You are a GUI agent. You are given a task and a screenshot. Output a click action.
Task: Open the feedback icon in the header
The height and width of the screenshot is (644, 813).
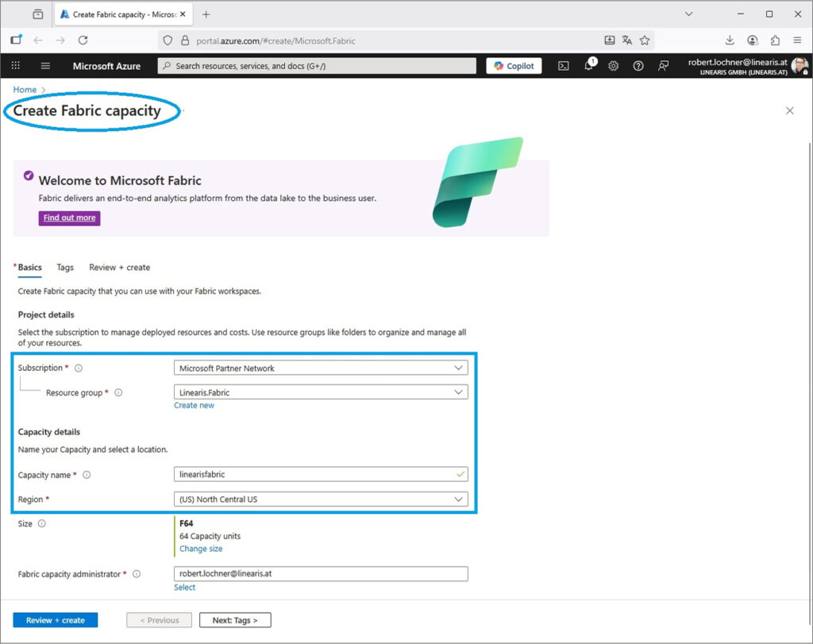[663, 66]
